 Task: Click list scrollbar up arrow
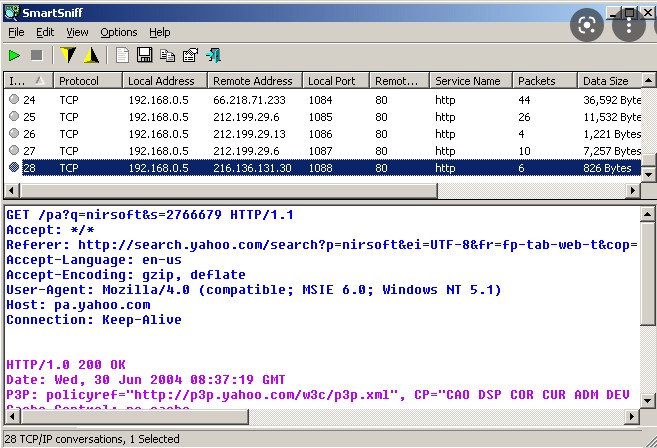tap(649, 80)
